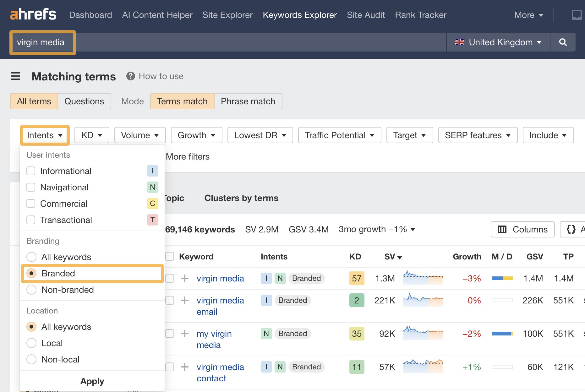Click the UK flag icon in country selector
585x392 pixels.
(x=460, y=42)
